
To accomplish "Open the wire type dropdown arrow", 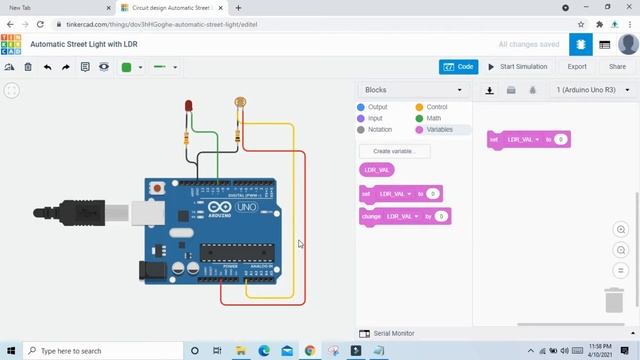I will (x=175, y=67).
